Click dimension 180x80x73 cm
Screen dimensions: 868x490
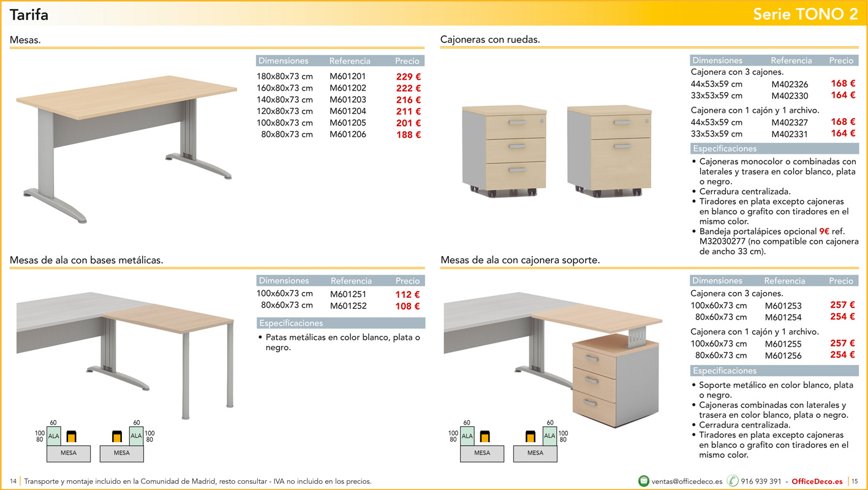(x=284, y=77)
